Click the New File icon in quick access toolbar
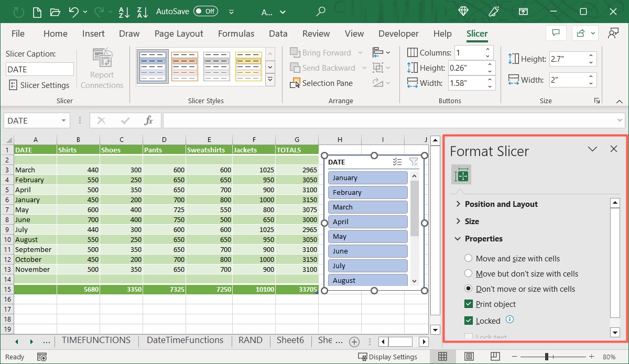This screenshot has width=629, height=364. 37,12
